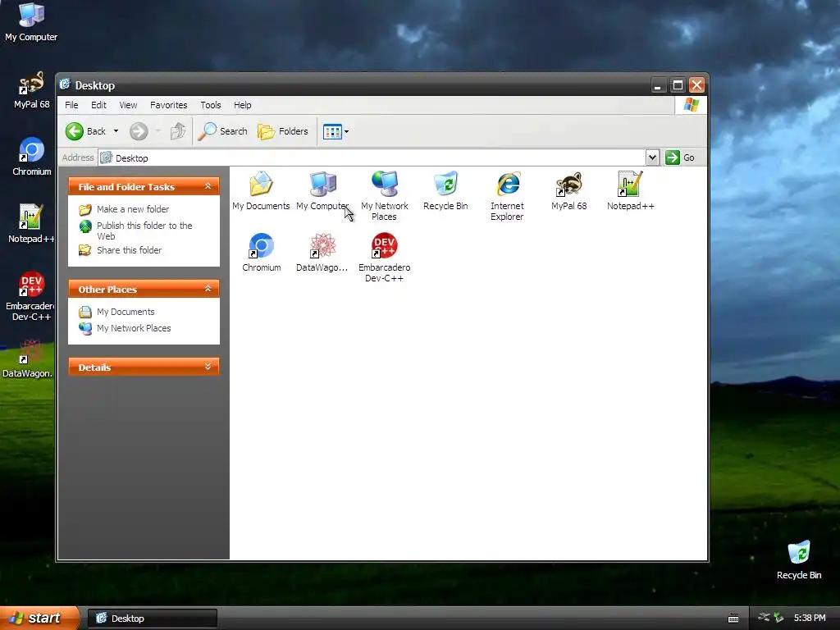Select Chromium shortcut in Explorer window

click(261, 252)
